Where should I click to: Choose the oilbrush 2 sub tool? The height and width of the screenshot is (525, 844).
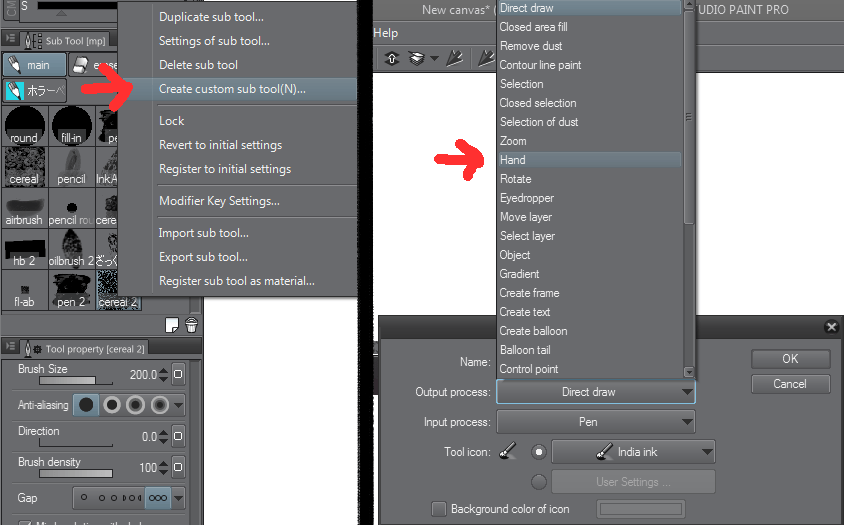pyautogui.click(x=72, y=249)
